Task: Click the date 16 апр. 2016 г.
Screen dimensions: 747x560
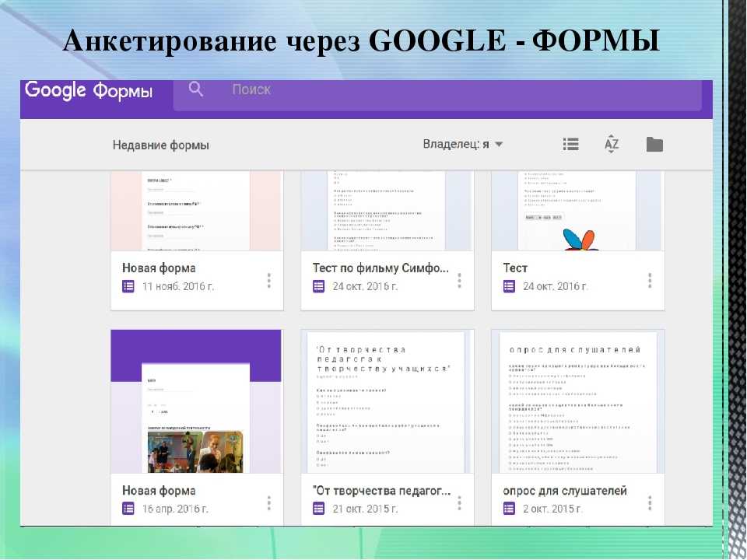Action: tap(175, 509)
